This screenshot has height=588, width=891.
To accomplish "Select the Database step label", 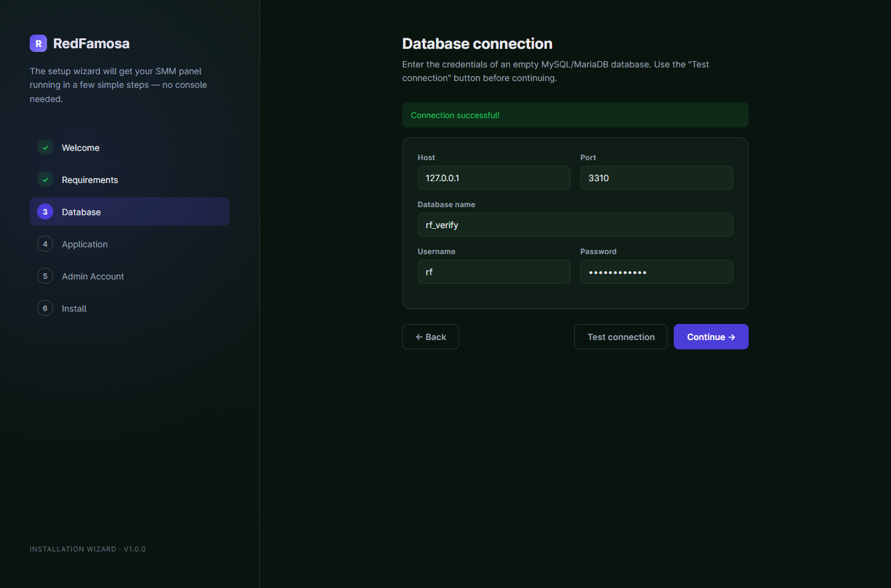I will tap(81, 212).
